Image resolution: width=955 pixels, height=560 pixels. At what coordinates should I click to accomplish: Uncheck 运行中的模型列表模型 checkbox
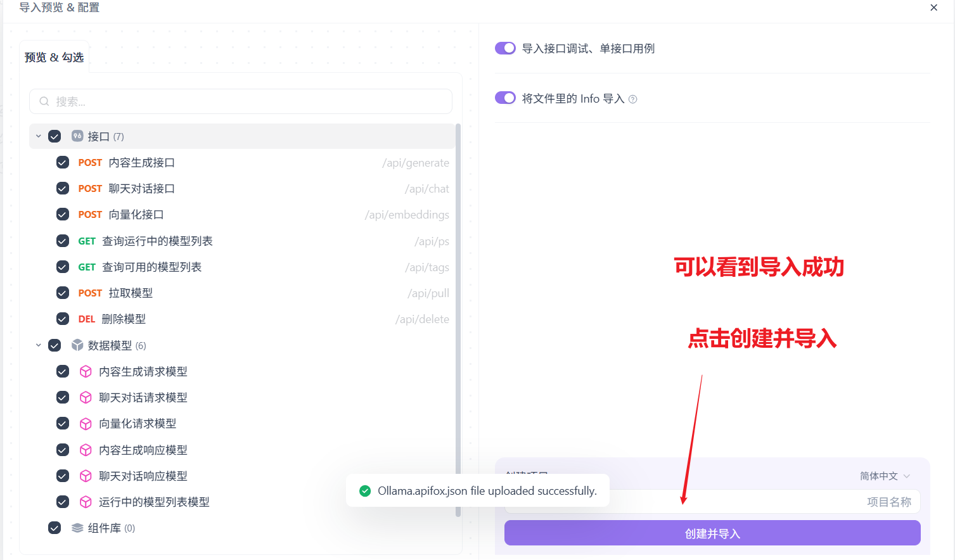63,502
